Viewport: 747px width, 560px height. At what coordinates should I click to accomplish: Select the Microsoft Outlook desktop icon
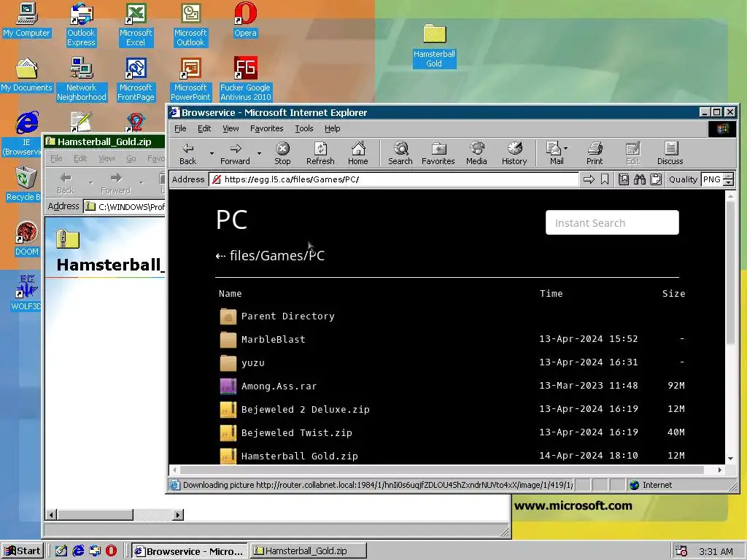point(190,25)
